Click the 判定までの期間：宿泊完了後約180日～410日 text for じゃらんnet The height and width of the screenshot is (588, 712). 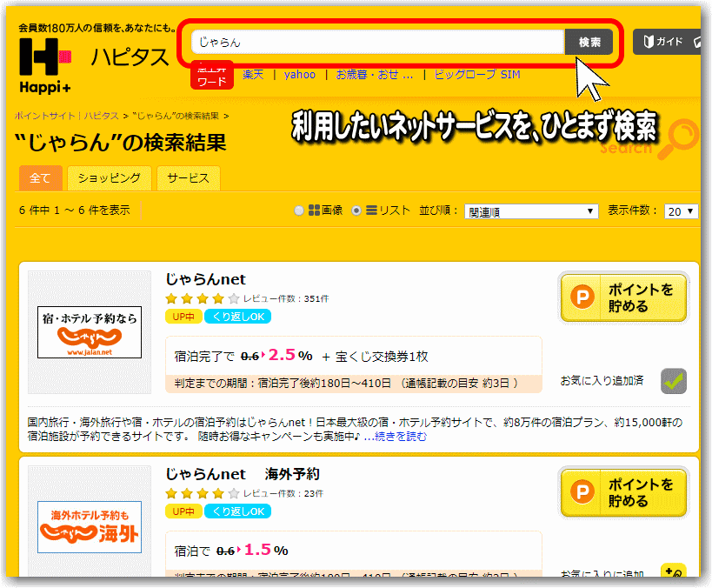(283, 384)
